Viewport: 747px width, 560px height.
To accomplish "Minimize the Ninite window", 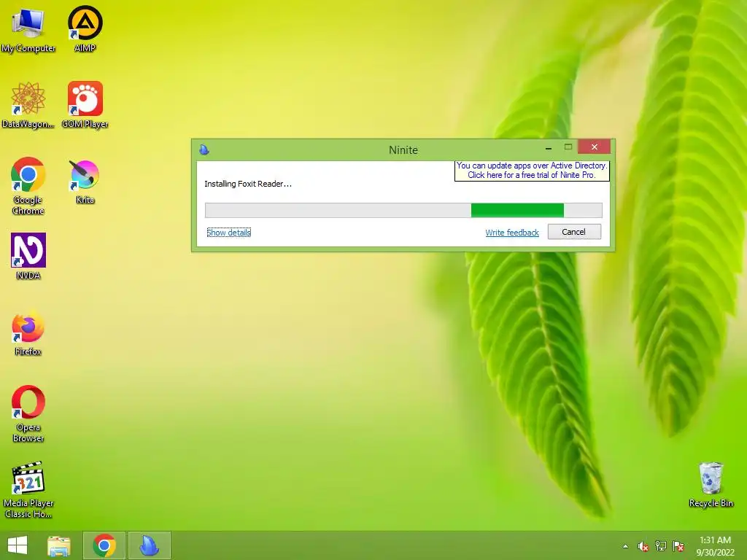I will [x=549, y=147].
